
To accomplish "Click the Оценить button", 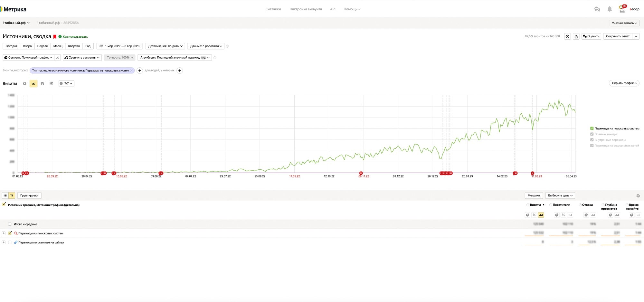I will (591, 36).
